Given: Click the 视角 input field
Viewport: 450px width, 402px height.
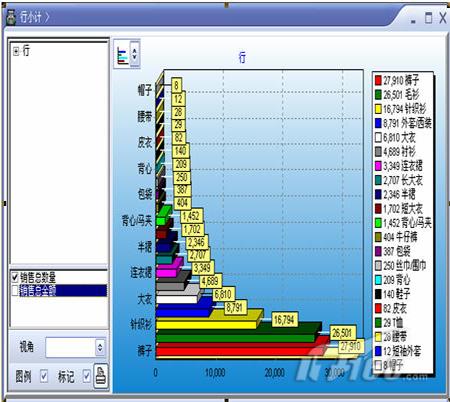Looking at the screenshot, I should pos(71,347).
